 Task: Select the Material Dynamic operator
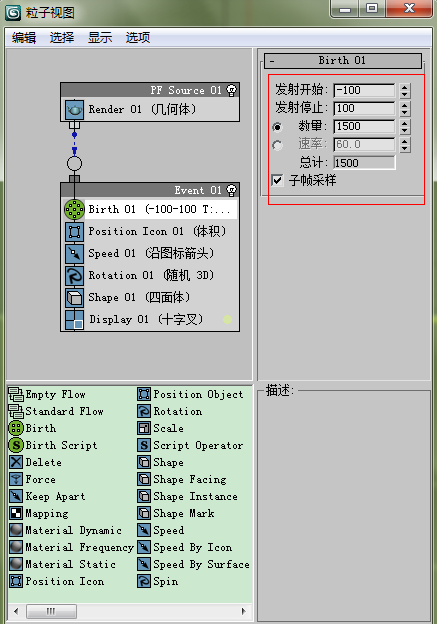point(65,530)
